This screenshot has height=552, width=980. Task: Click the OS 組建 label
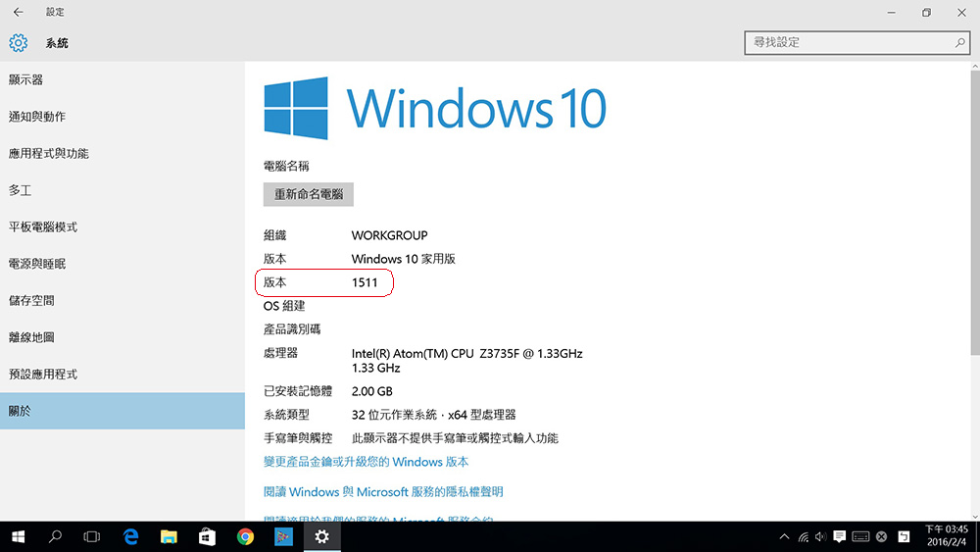pos(284,306)
